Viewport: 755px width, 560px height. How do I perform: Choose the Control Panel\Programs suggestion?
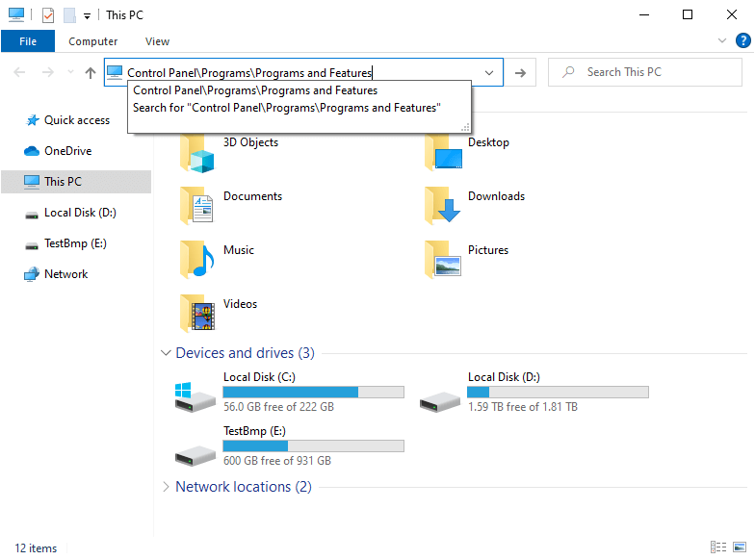click(x=299, y=90)
